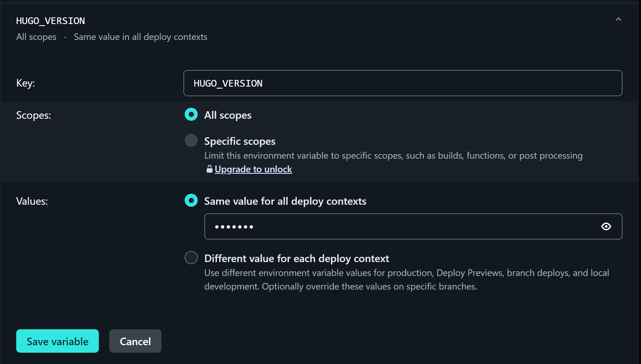The width and height of the screenshot is (641, 364).
Task: Click the deploy context description paragraph
Action: coord(406,280)
